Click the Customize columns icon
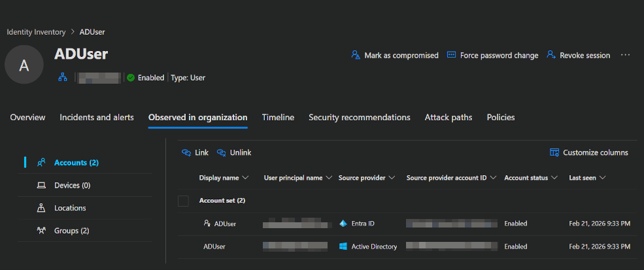Screen dimensions: 644x270 tap(554, 152)
